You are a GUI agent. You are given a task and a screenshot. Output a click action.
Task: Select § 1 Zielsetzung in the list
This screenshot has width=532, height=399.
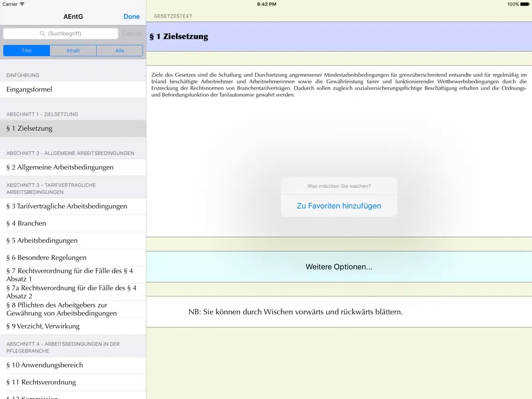[x=73, y=128]
